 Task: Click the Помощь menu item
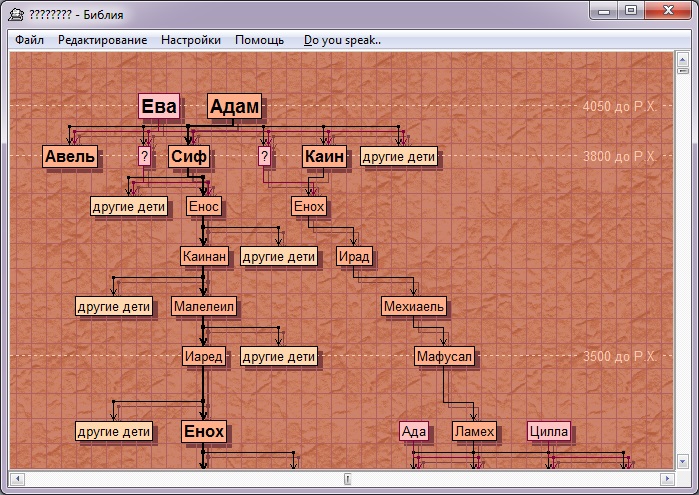pyautogui.click(x=259, y=40)
